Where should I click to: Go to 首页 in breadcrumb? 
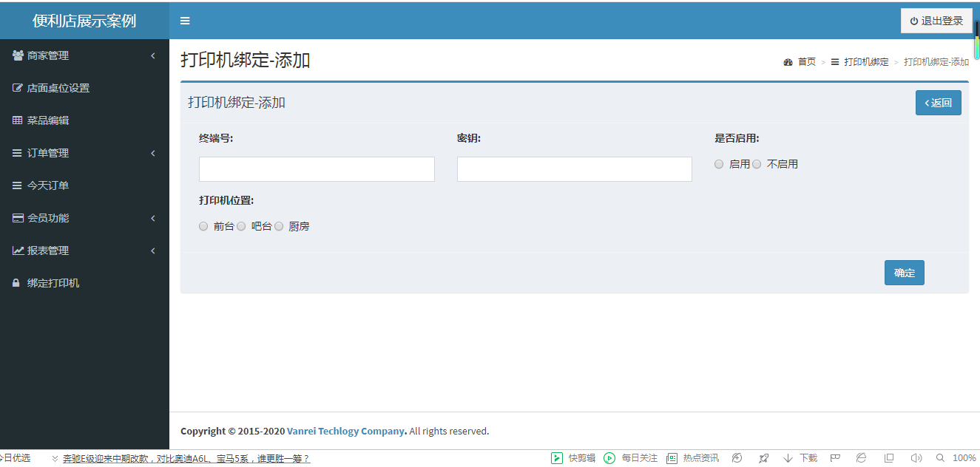806,62
